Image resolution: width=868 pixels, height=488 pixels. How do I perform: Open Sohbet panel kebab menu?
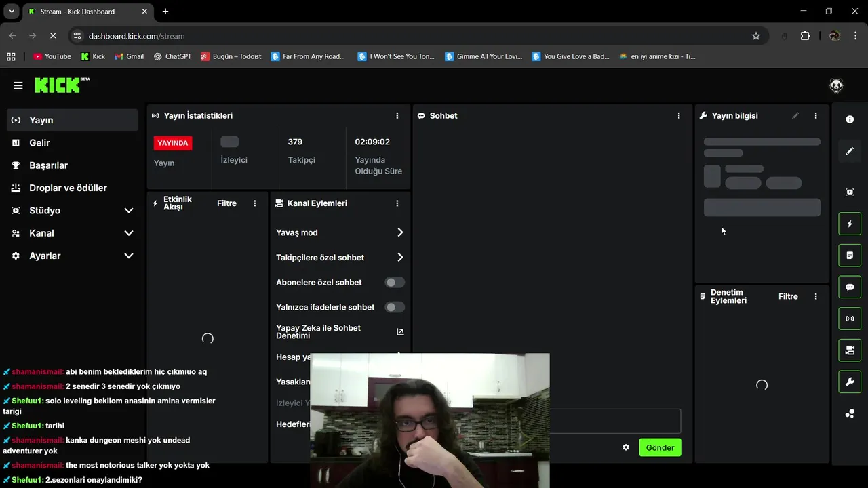679,116
